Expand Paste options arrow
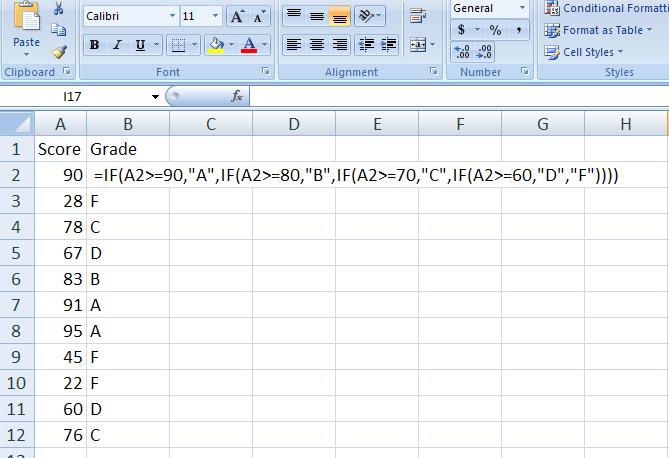 click(x=26, y=54)
